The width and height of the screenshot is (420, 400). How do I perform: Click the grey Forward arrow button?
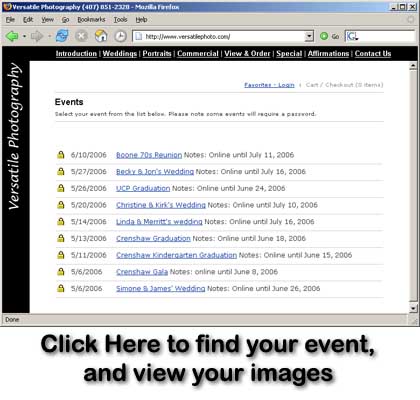37,36
